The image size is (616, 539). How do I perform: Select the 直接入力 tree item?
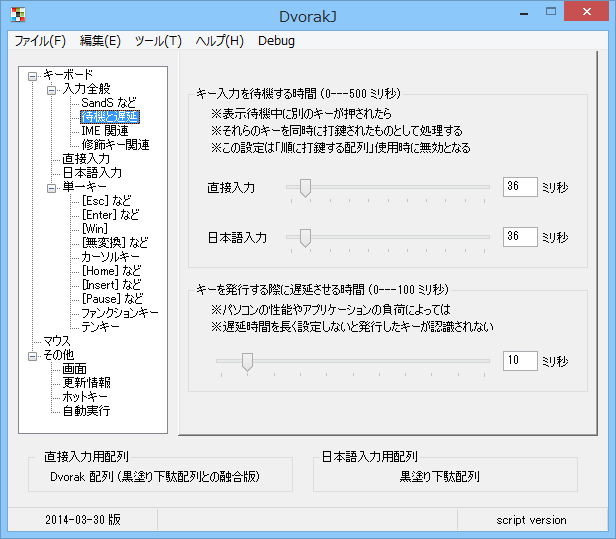click(x=86, y=159)
